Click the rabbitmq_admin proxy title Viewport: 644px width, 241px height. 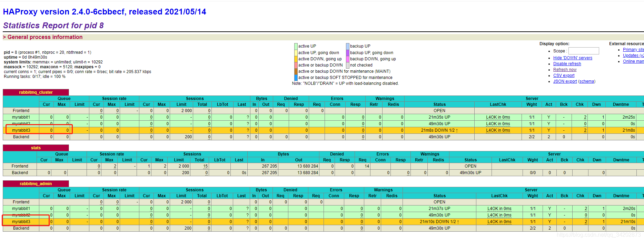(36, 184)
